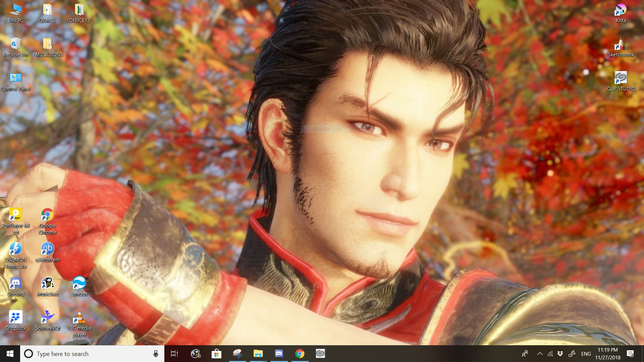Image resolution: width=644 pixels, height=362 pixels.
Task: Select the EMULATIONS folder icon
Action: click(x=47, y=47)
